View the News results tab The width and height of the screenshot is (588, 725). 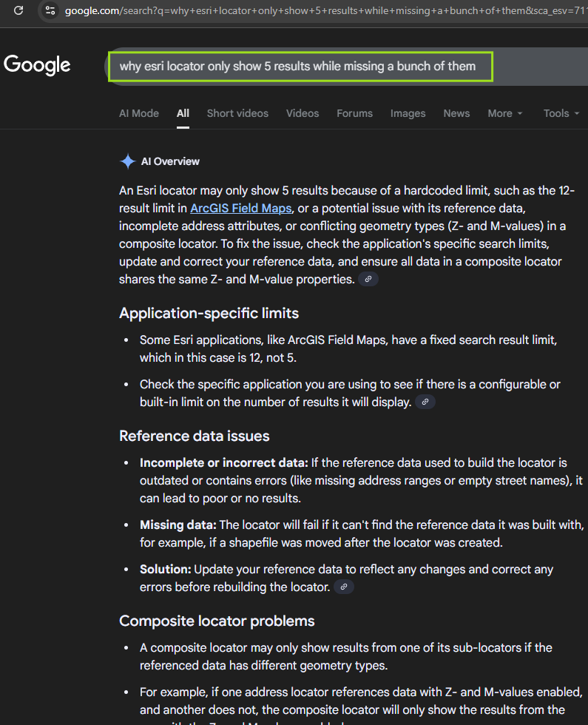coord(456,113)
